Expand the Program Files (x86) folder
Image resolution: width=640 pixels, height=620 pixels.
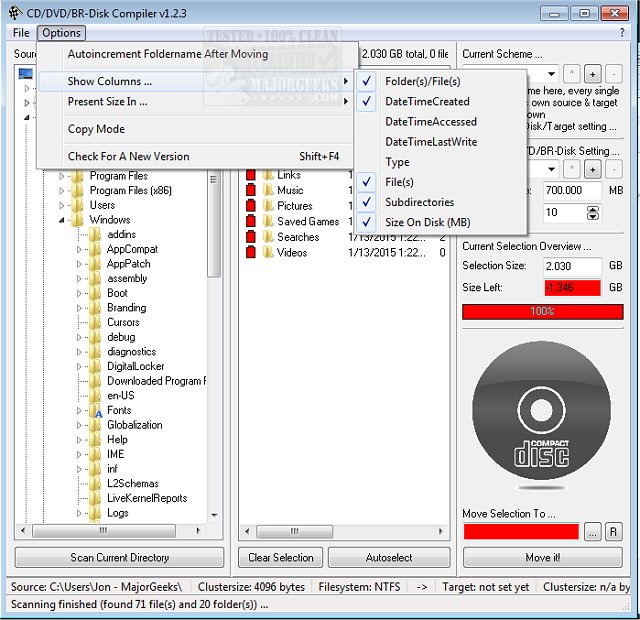click(x=62, y=191)
